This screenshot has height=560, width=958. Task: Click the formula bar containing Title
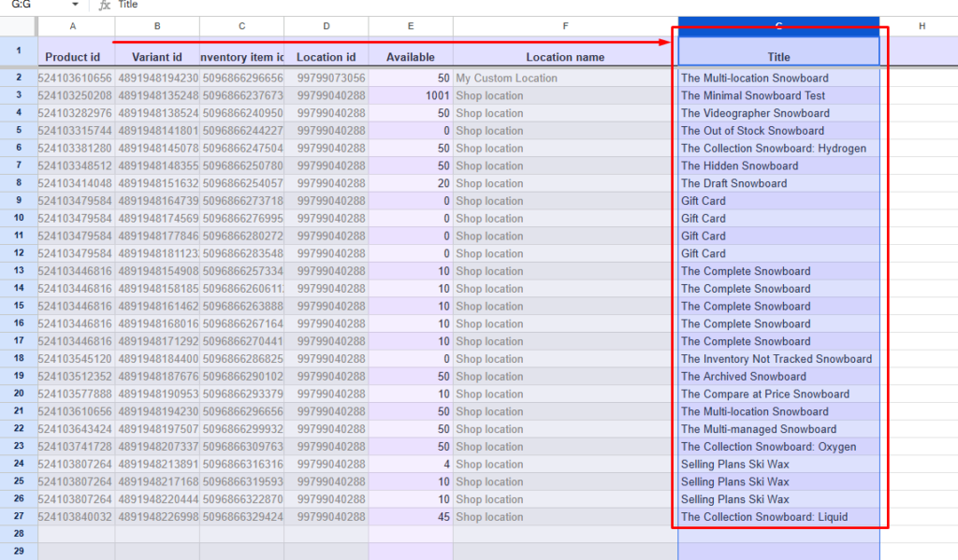click(x=538, y=5)
